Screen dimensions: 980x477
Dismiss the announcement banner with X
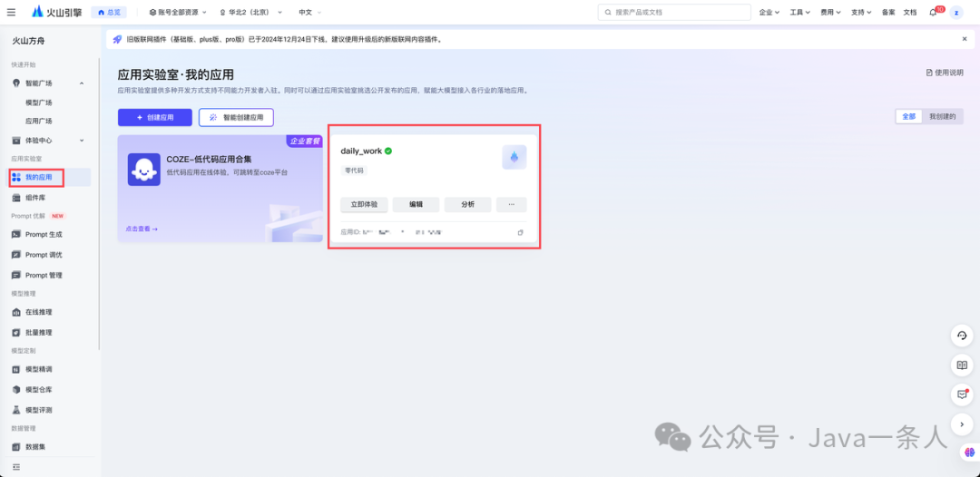(965, 39)
